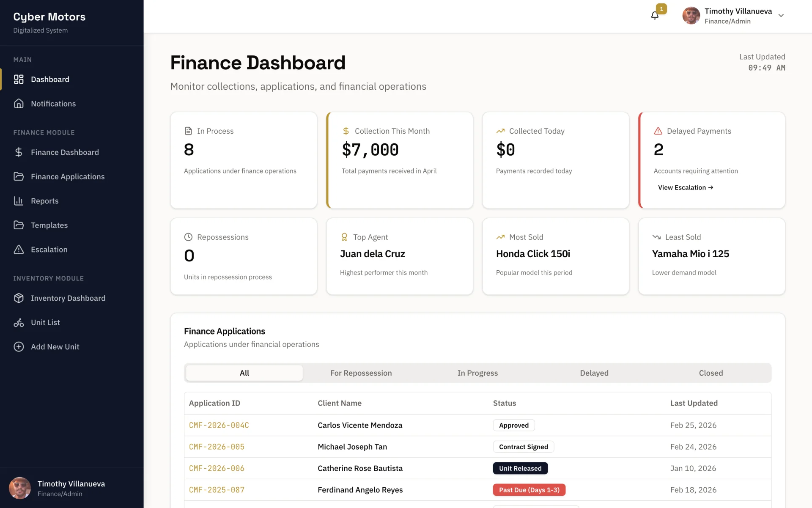The height and width of the screenshot is (508, 812).
Task: Open application CMF-2026-004C link
Action: coord(219,425)
